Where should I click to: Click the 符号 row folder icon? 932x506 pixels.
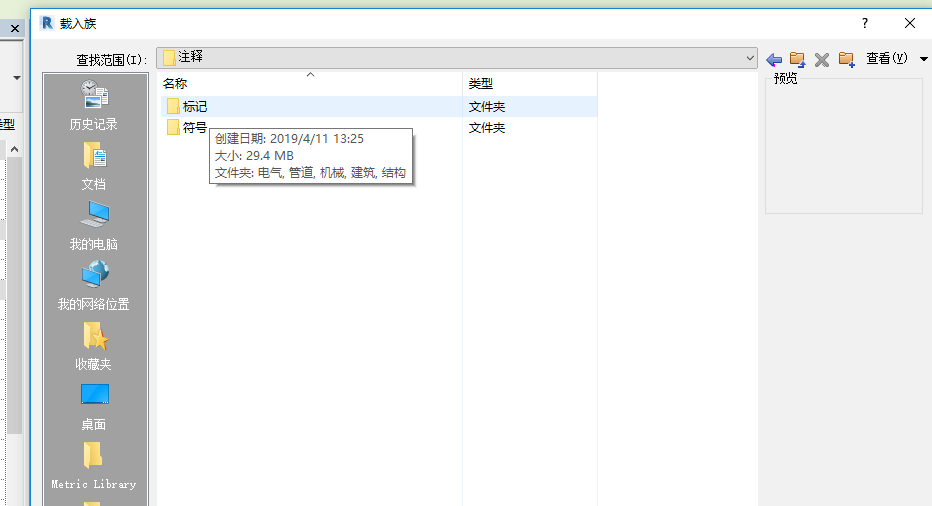pos(173,127)
